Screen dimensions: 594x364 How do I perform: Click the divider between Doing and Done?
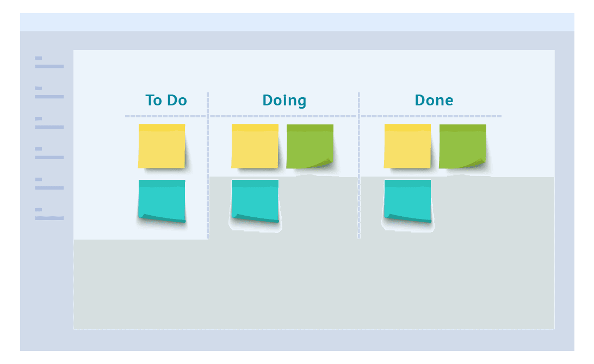(359, 166)
